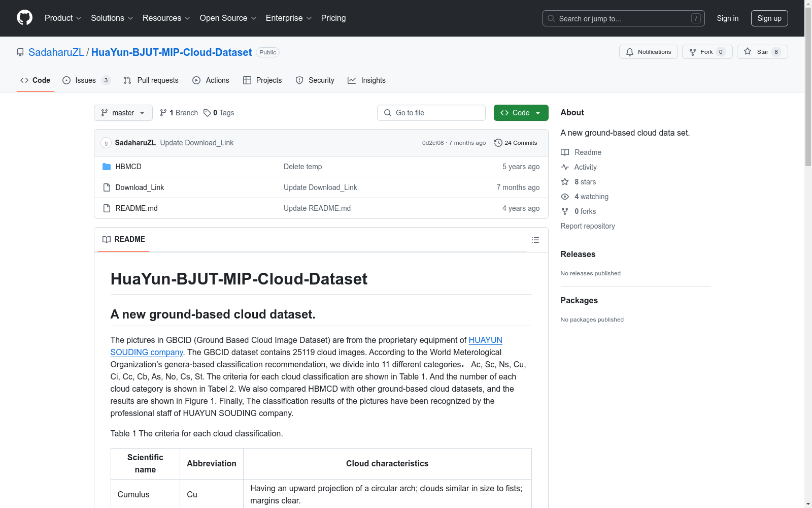Open HuaYun-BJUT-MIP-Cloud-Dataset repository link
Image resolution: width=812 pixels, height=508 pixels.
coord(172,52)
